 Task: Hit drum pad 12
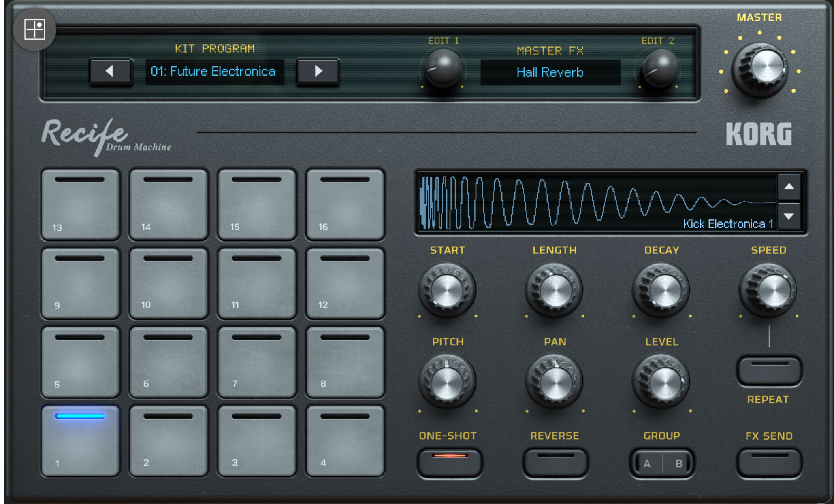(345, 283)
